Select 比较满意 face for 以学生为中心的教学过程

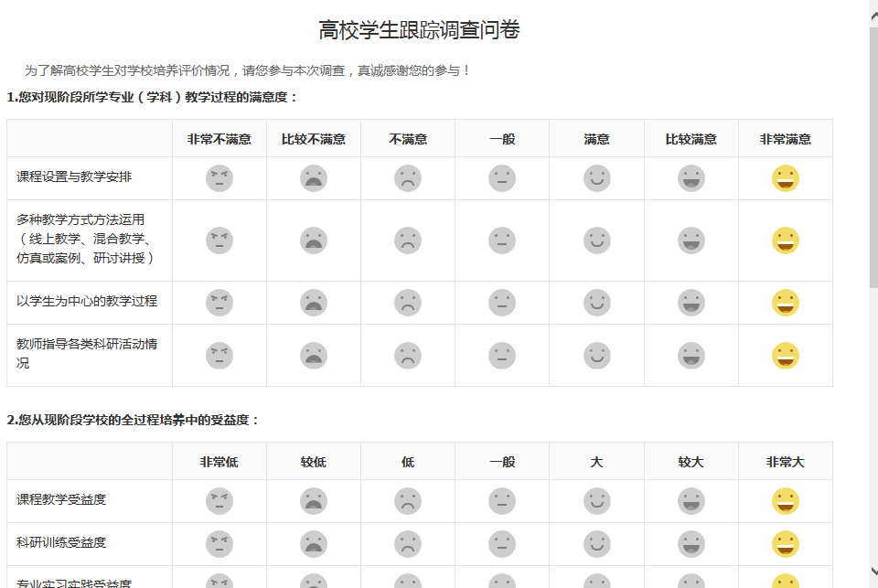691,303
